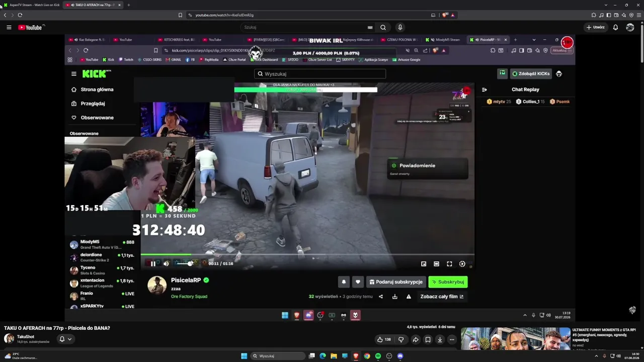
Task: Open the TakuShot subscription bell dropdown
Action: 65,339
